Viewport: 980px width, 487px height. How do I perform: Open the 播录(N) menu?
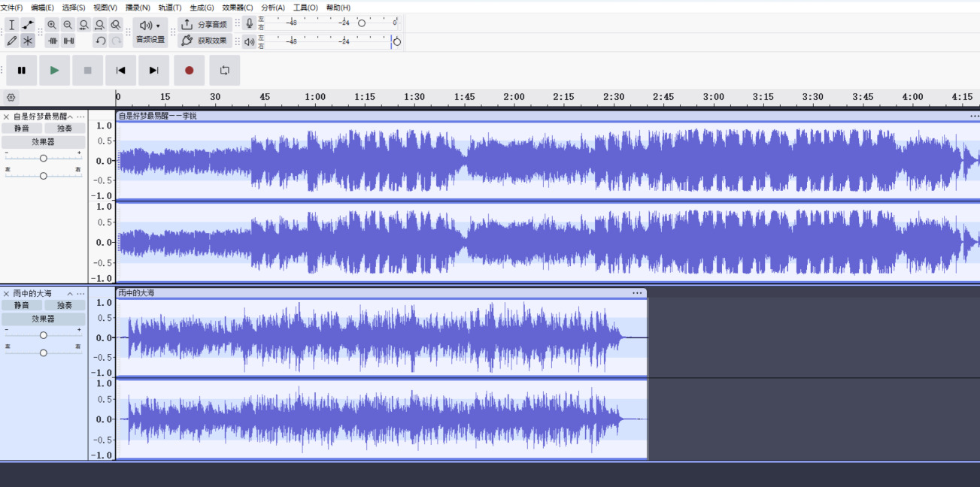tap(138, 8)
